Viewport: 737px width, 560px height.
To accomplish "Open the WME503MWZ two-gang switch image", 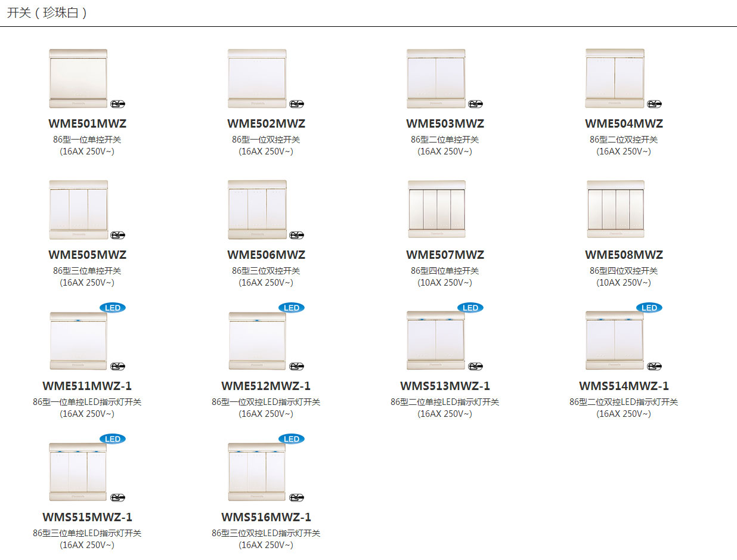I will click(436, 79).
